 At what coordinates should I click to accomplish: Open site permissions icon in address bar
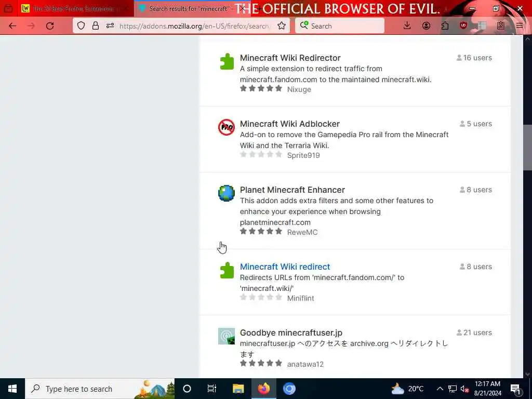click(110, 26)
